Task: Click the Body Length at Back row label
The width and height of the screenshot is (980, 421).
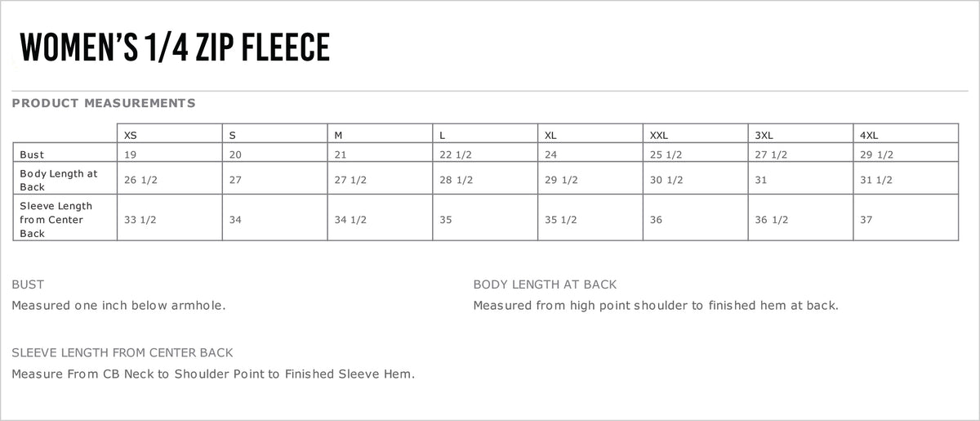Action: coord(59,180)
